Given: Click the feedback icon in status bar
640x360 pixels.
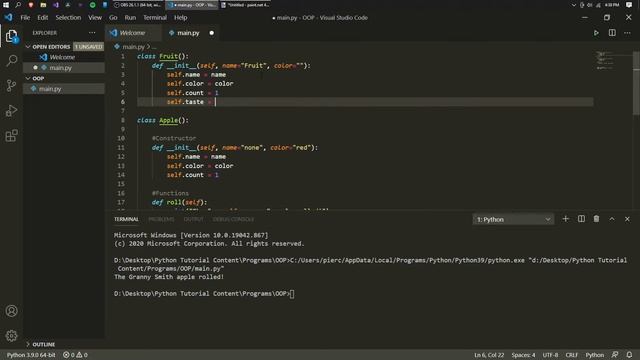Looking at the screenshot, I should pos(615,355).
